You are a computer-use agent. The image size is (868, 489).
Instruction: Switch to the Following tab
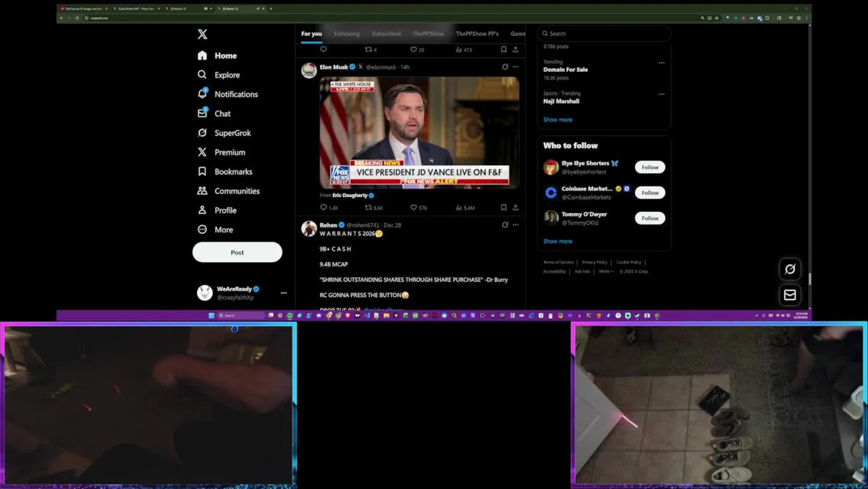point(346,34)
